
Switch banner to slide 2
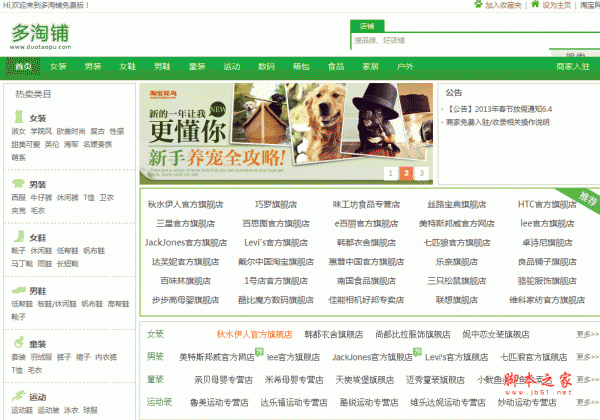(406, 173)
